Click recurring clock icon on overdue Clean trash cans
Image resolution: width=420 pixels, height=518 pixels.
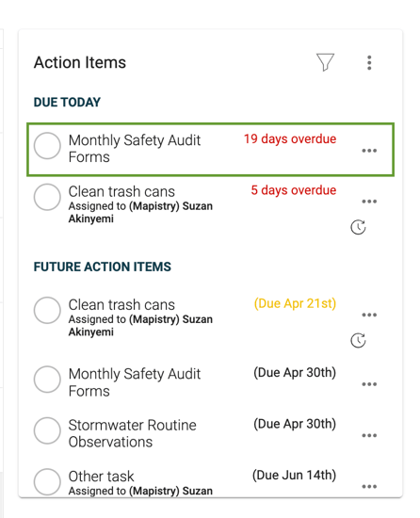pyautogui.click(x=358, y=227)
